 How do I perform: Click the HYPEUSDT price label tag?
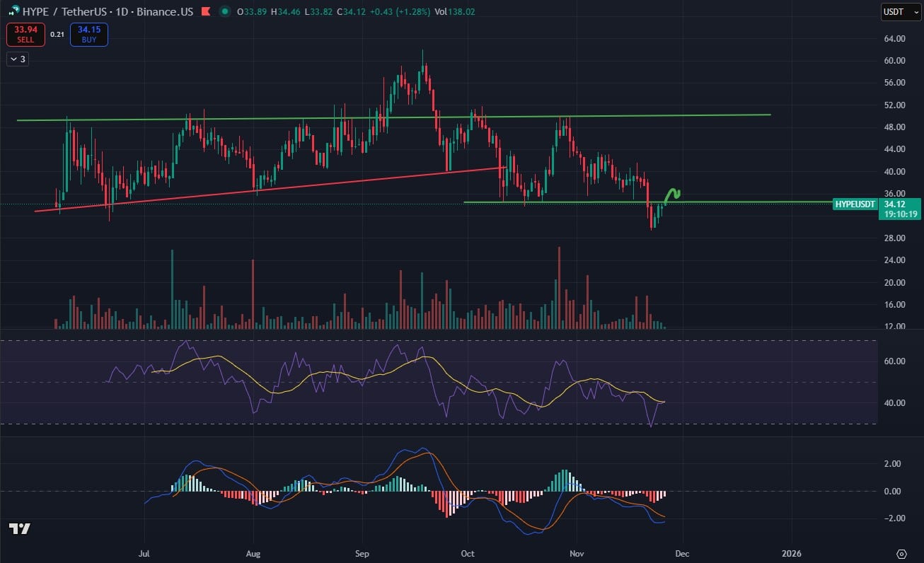pos(855,204)
